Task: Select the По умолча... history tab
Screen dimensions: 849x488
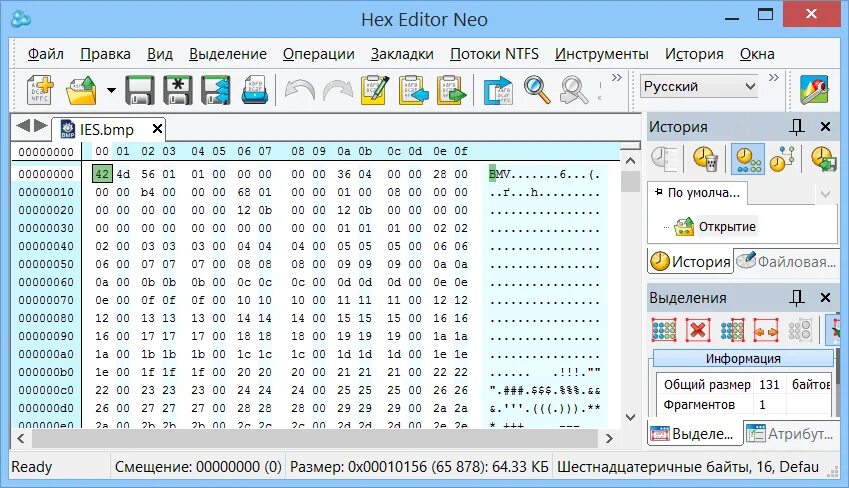Action: pos(697,192)
